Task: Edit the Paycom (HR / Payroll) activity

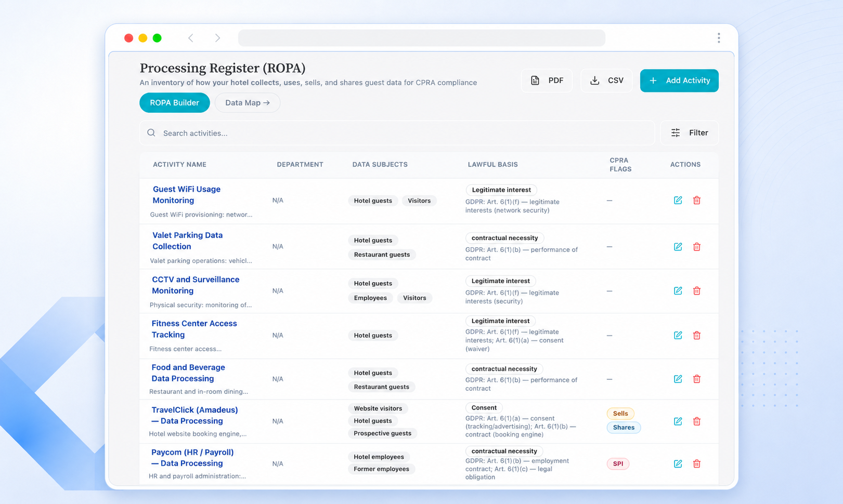Action: (x=678, y=463)
